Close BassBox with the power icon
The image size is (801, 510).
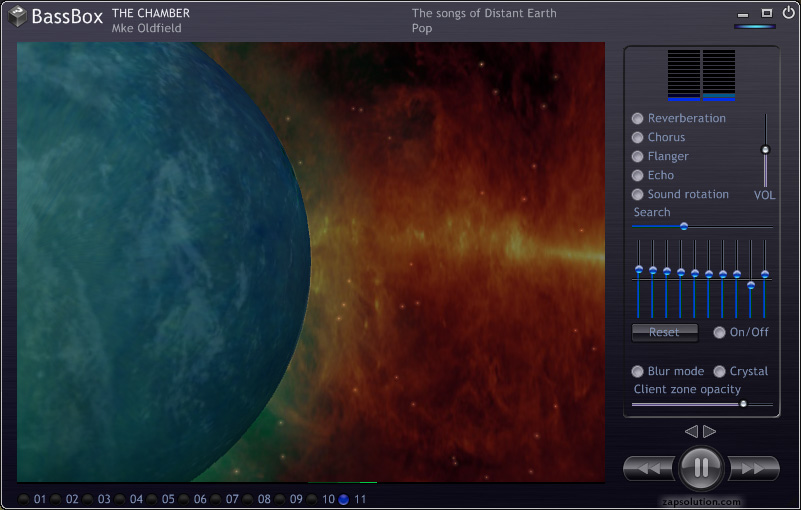789,12
